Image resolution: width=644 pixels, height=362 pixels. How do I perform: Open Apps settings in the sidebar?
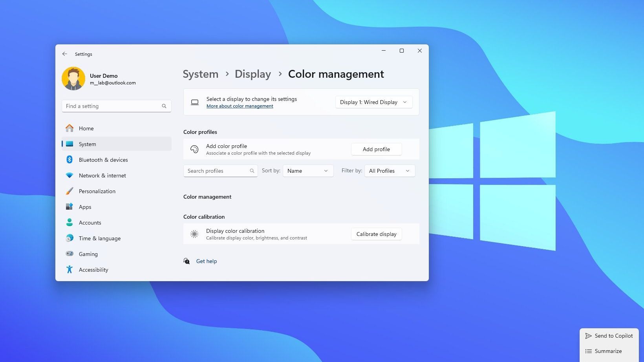pyautogui.click(x=117, y=207)
